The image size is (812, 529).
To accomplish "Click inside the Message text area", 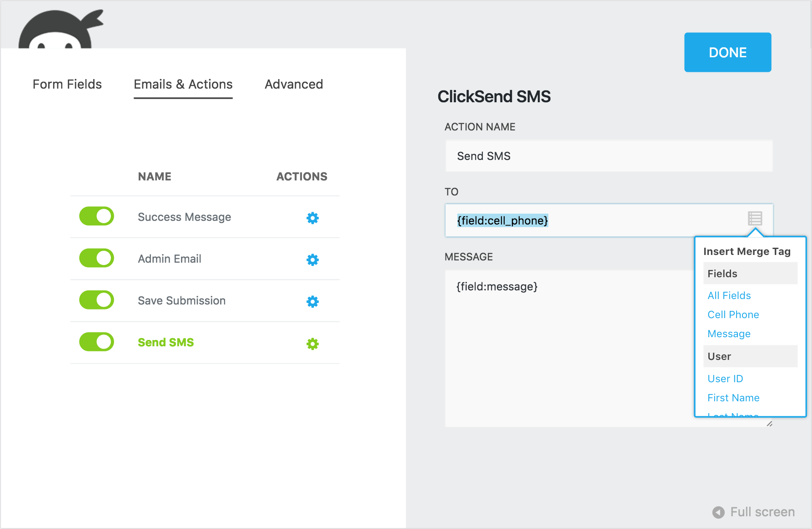I will (x=568, y=354).
